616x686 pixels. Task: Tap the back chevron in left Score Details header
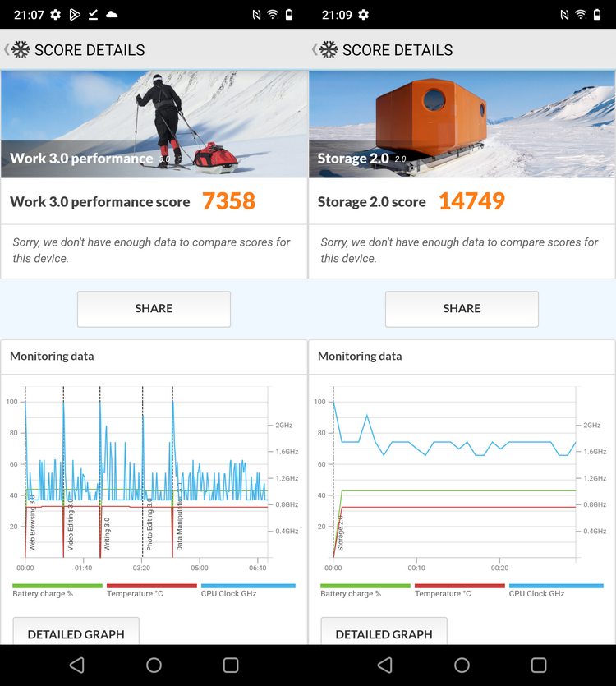point(7,49)
